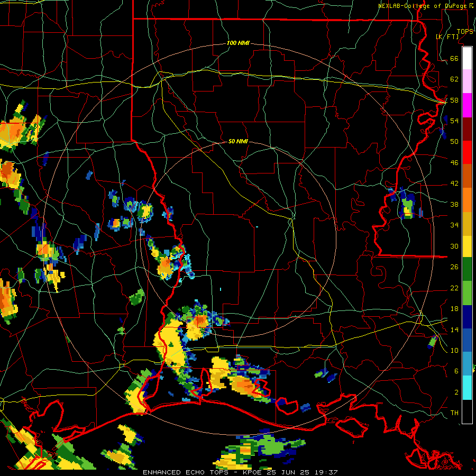Click the light pink echo tops swatch
This screenshot has width=476, height=476.
tap(467, 81)
